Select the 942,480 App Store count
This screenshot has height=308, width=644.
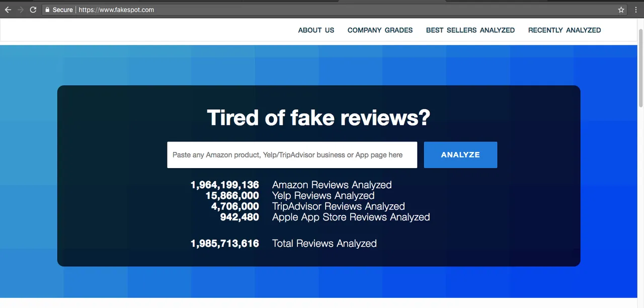239,217
